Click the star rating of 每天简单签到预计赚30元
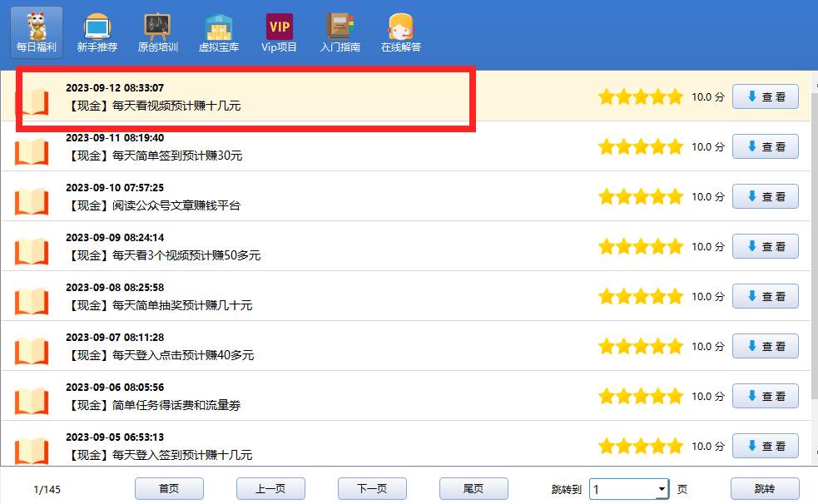Viewport: 818px width, 504px height. pos(641,146)
